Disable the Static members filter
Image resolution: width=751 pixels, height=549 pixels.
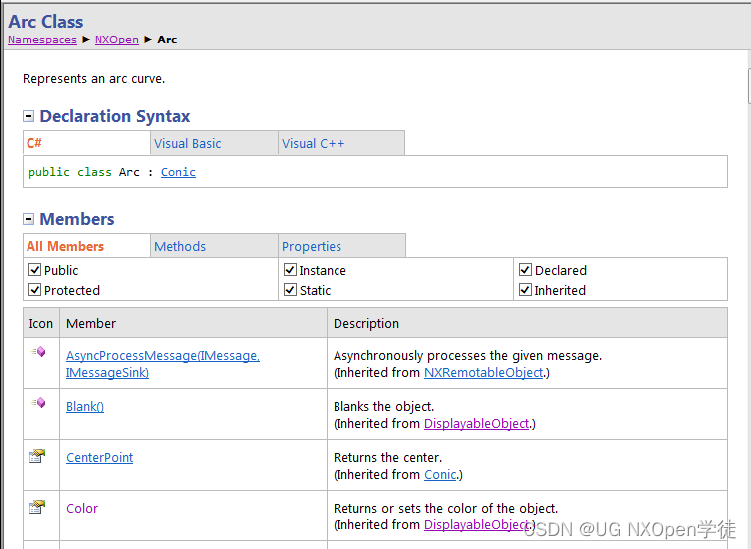click(x=291, y=290)
